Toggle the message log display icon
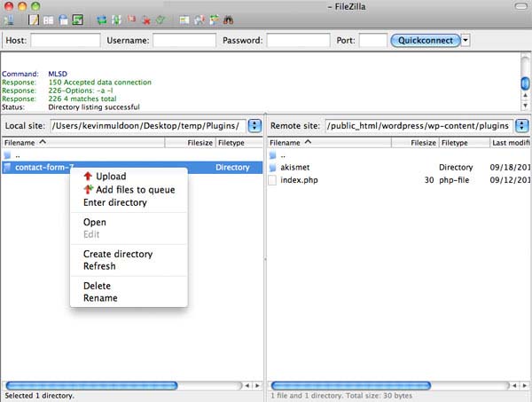532x402 pixels. point(34,20)
